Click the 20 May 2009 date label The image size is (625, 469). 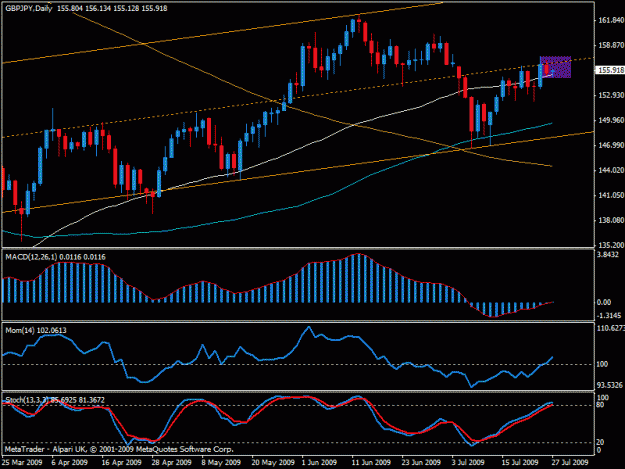(273, 463)
